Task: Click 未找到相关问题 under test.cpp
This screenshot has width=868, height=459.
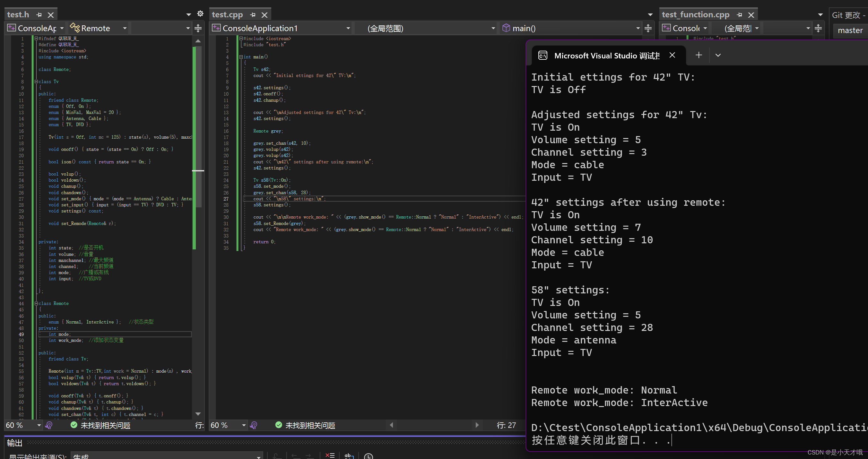Action: click(310, 425)
